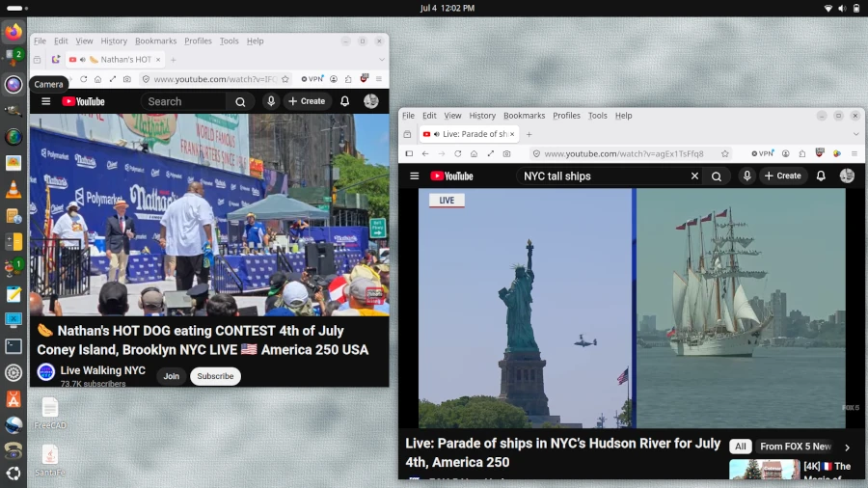Open FreeCAD desktop file
Screen dimensions: 868x488
click(x=50, y=414)
